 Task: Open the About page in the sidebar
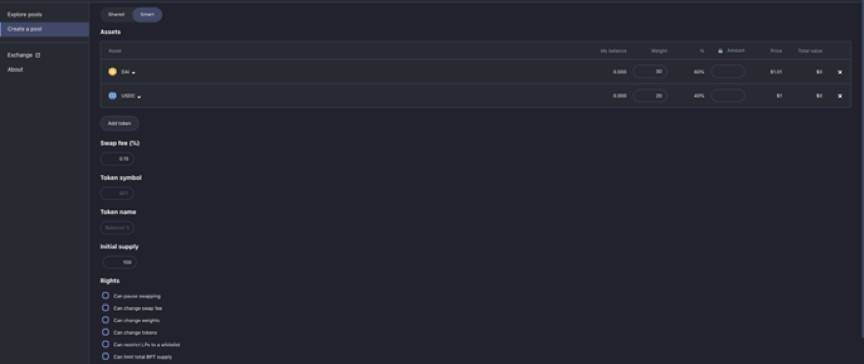[15, 69]
